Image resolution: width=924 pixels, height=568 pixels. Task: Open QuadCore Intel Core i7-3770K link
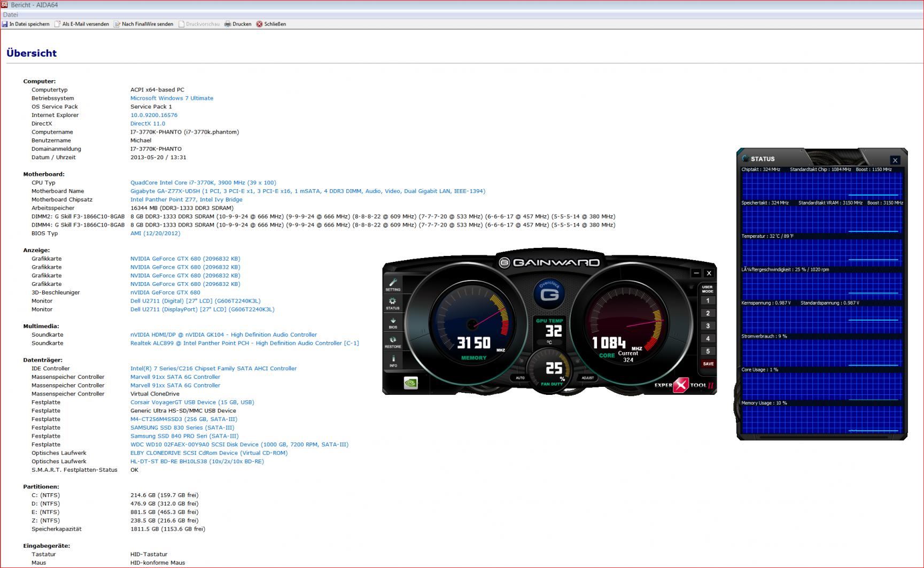click(203, 183)
